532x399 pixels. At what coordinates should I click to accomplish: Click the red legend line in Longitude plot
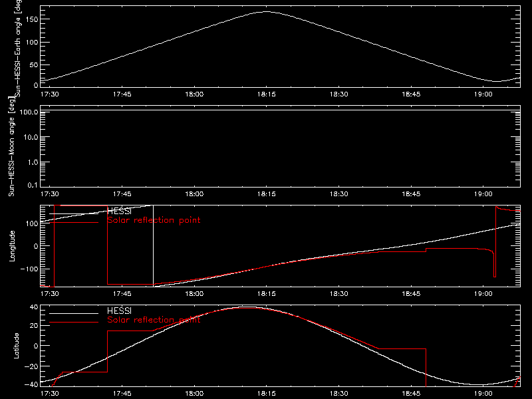pyautogui.click(x=74, y=223)
